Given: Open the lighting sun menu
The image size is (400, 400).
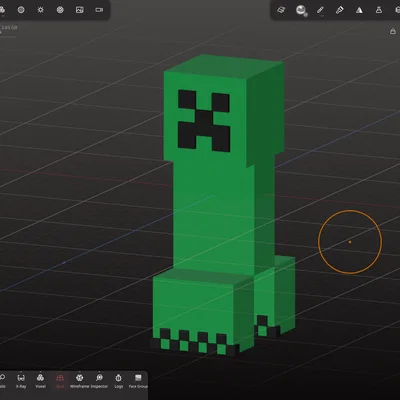Looking at the screenshot, I should (40, 10).
